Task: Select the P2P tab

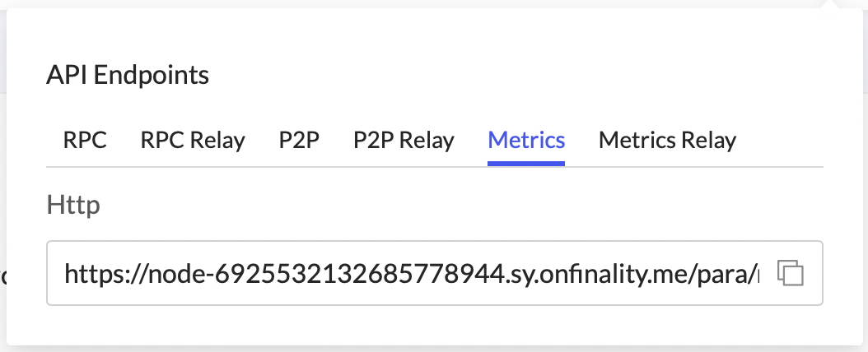Action: coord(299,140)
